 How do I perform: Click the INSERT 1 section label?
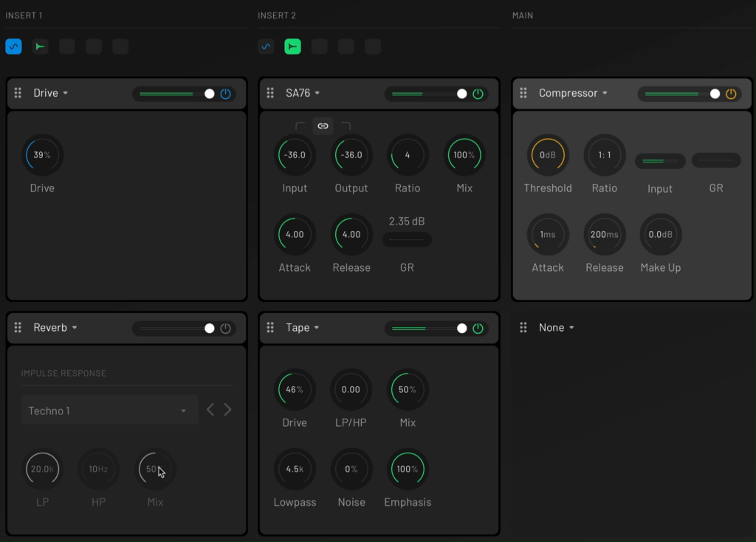coord(24,16)
